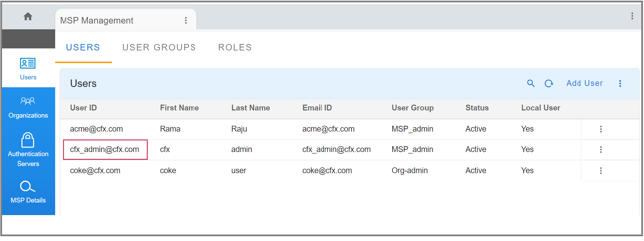This screenshot has width=644, height=241.
Task: Sort by User Group column header
Action: click(412, 108)
